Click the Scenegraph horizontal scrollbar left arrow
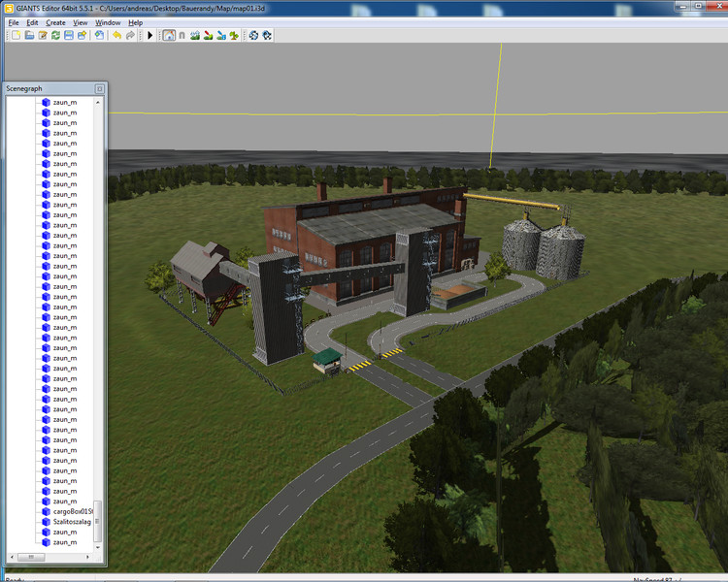This screenshot has width=728, height=582. (x=12, y=557)
